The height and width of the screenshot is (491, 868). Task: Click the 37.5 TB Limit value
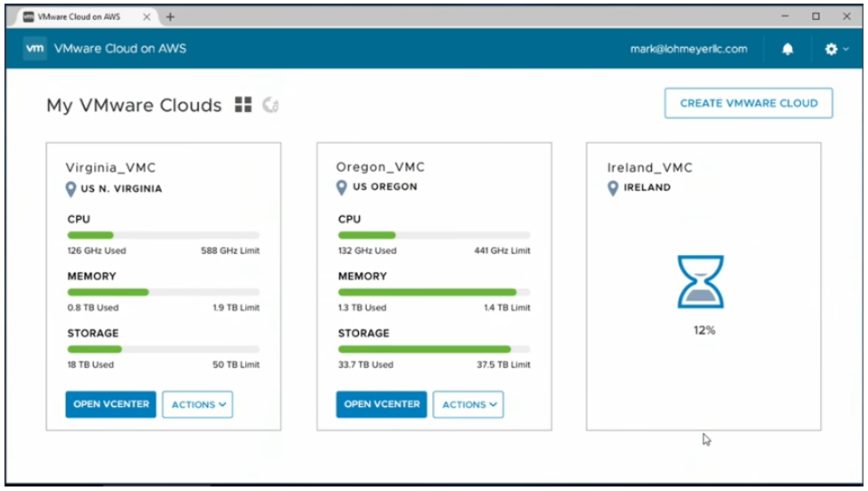coord(504,364)
